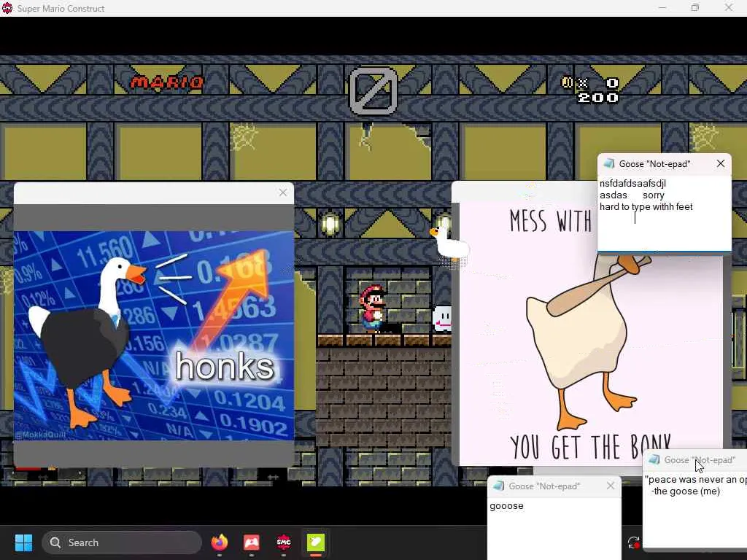747x560 pixels.
Task: Click the white goose walking on screen
Action: [449, 244]
